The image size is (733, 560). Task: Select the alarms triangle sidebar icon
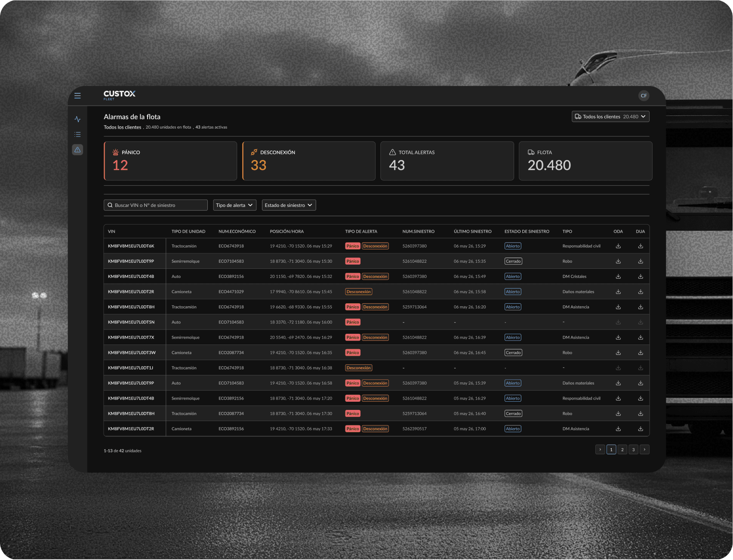tap(77, 150)
